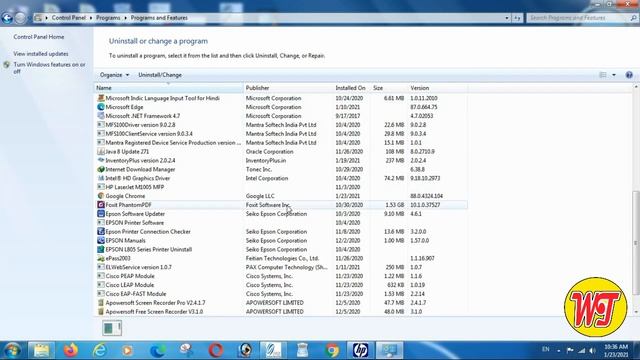Click Control Panel in the breadcrumb
This screenshot has width=640, height=360.
pos(69,18)
